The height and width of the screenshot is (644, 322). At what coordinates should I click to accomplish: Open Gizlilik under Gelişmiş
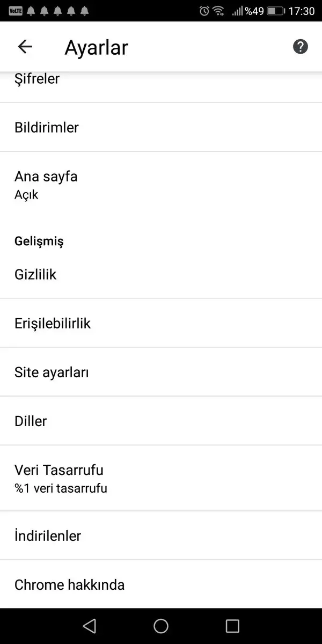tap(35, 275)
